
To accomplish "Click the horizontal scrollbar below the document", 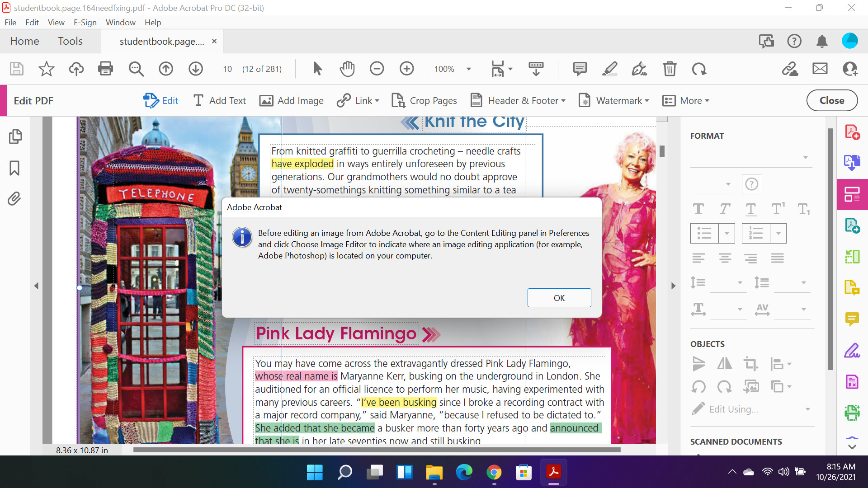I will [377, 450].
